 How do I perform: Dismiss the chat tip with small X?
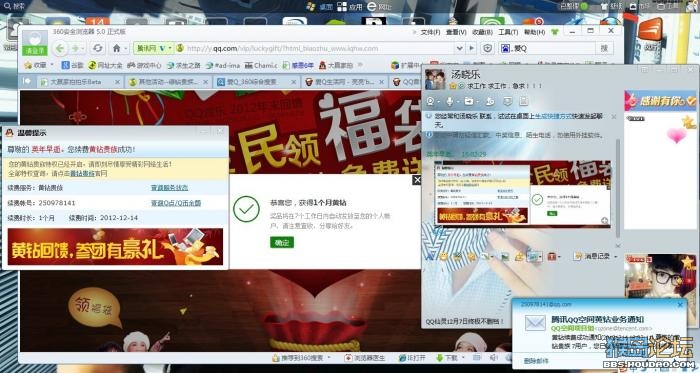(x=614, y=116)
